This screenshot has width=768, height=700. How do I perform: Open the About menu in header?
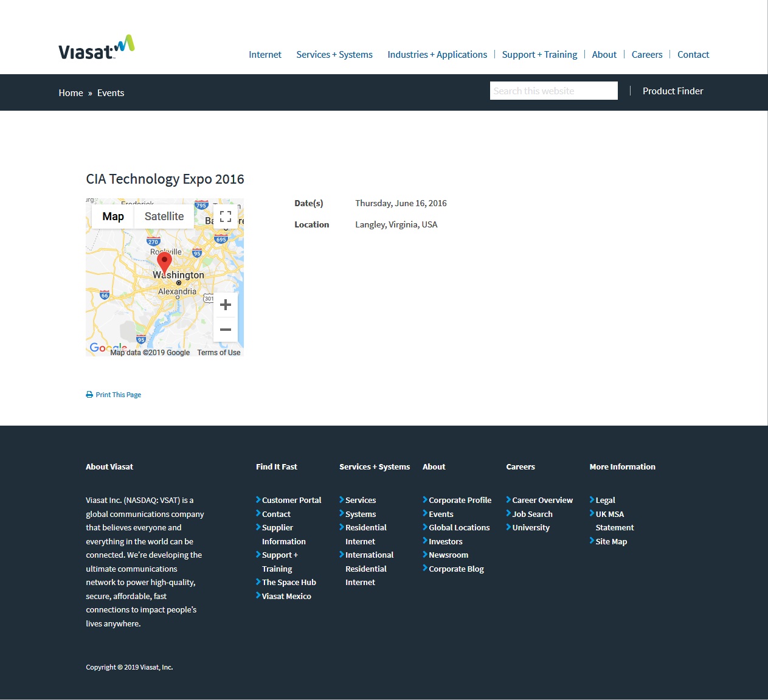coord(604,55)
